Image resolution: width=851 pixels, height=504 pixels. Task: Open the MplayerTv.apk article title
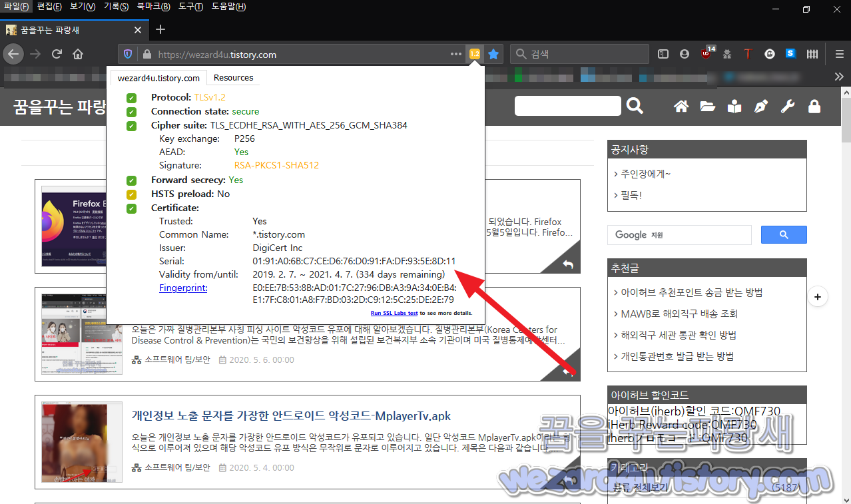click(291, 416)
